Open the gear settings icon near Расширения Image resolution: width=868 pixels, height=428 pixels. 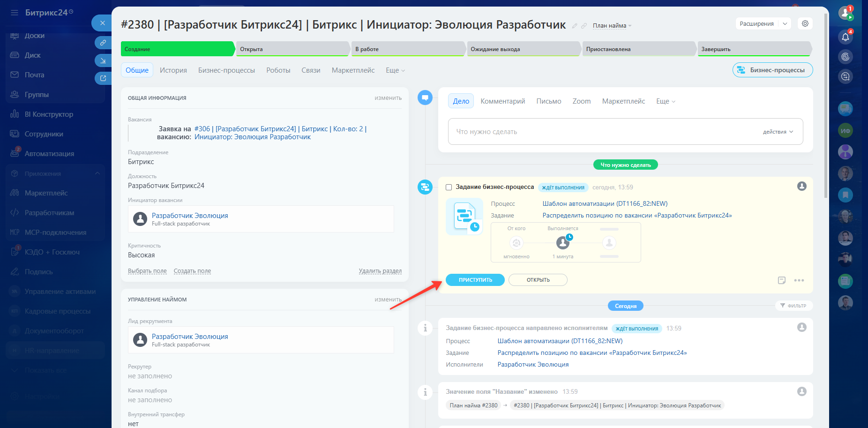(x=805, y=23)
